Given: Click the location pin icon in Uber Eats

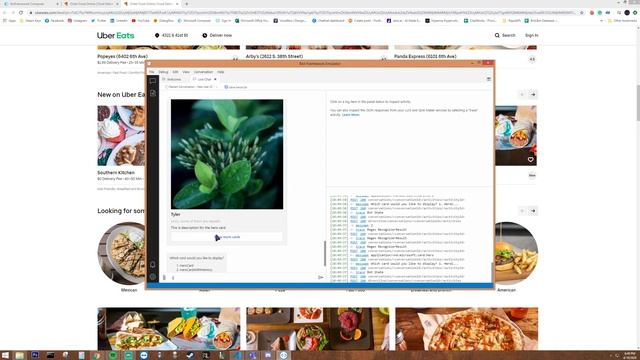Looking at the screenshot, I should [x=157, y=36].
